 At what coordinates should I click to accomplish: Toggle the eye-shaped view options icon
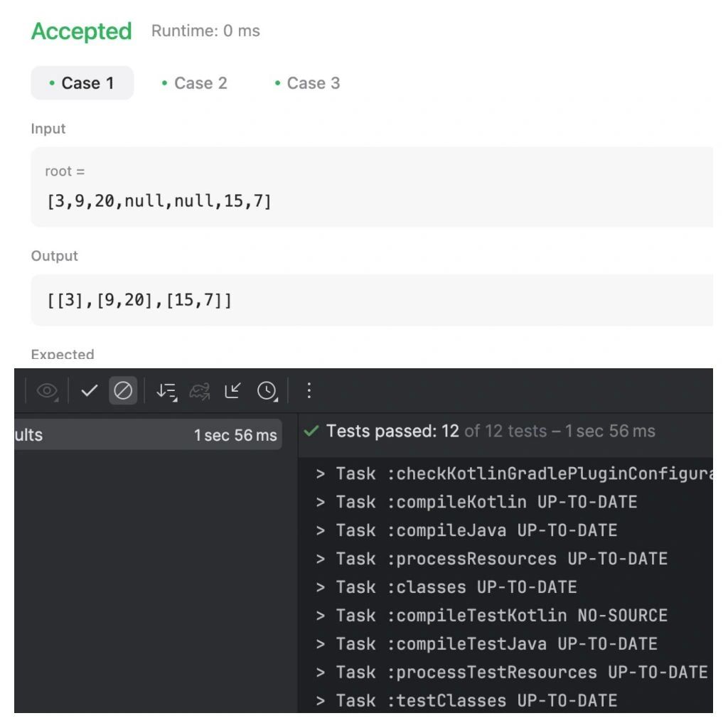coord(48,390)
